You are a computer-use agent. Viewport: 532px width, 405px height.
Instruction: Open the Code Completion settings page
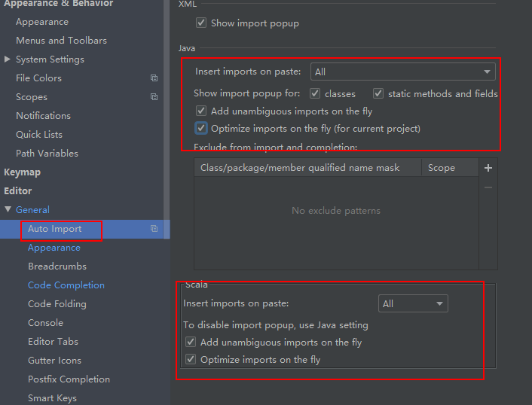(66, 285)
